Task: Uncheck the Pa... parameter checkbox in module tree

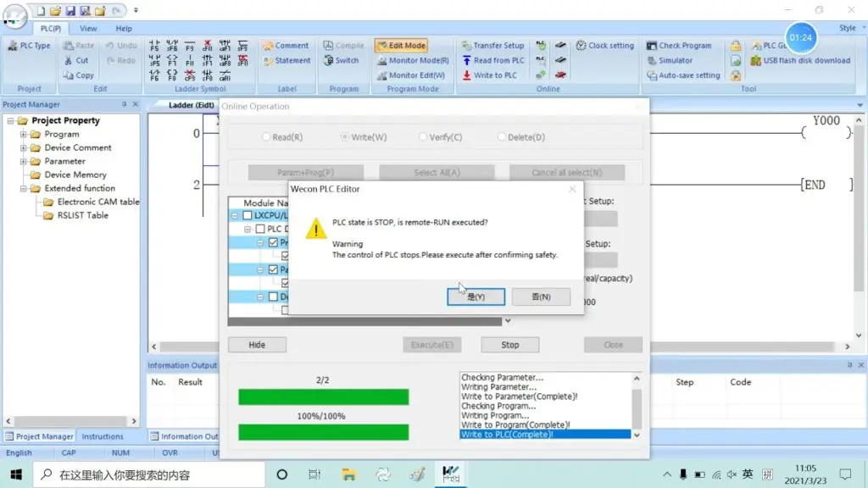Action: tap(273, 269)
